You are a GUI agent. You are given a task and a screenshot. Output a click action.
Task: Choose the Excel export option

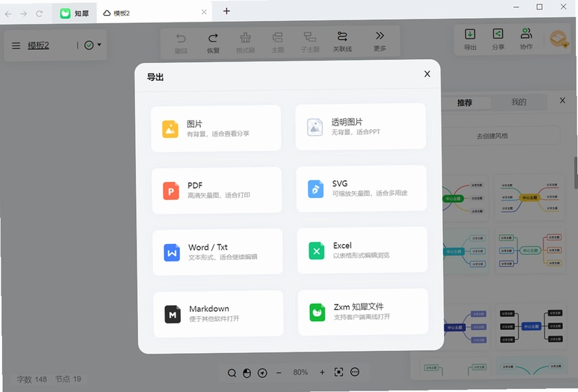coord(362,251)
